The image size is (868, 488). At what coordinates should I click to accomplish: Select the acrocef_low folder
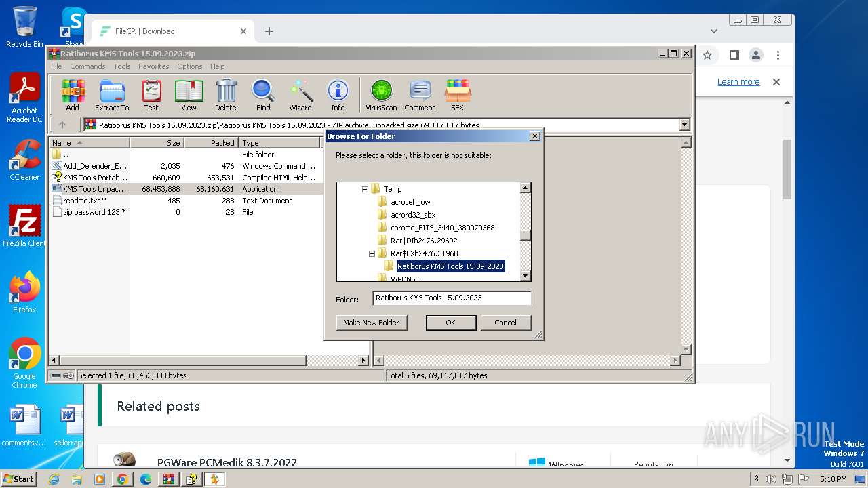pos(410,202)
